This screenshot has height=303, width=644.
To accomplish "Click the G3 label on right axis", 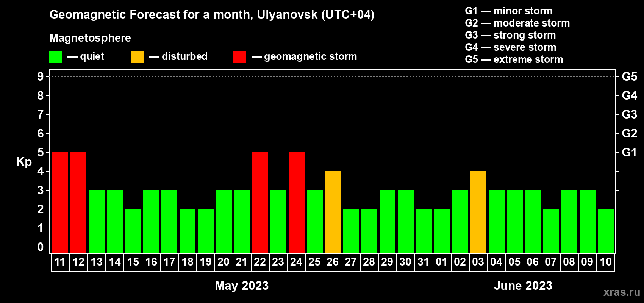I will point(630,114).
